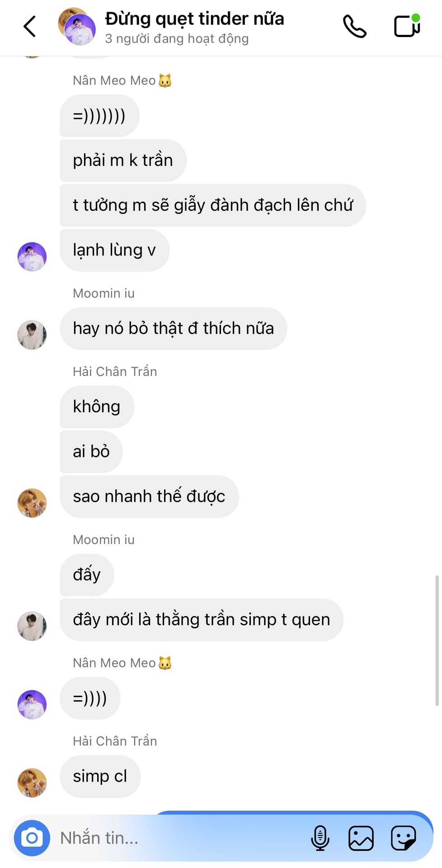Click the chat scrollbar on the right edge

point(437,640)
